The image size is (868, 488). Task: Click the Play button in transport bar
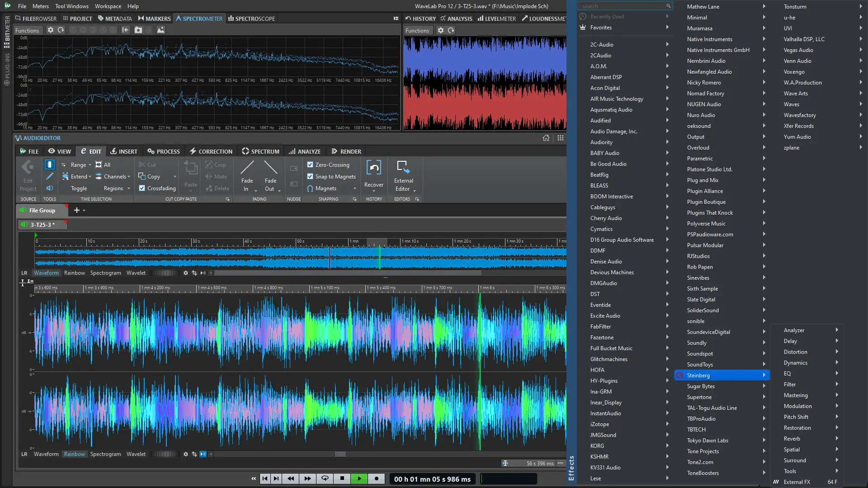point(359,479)
